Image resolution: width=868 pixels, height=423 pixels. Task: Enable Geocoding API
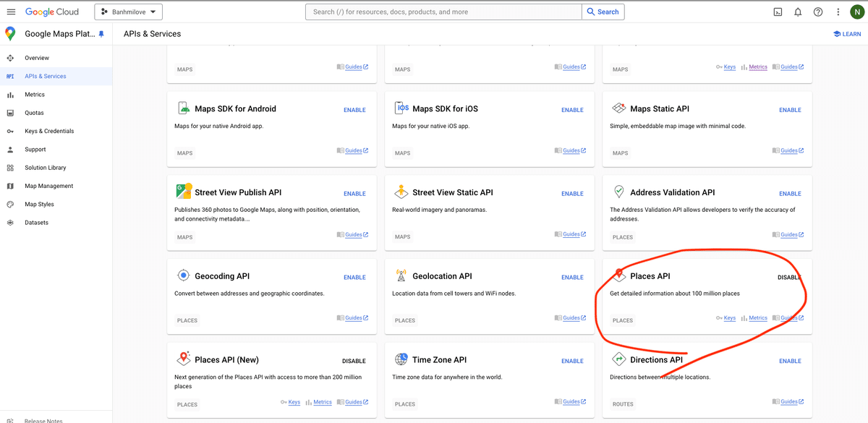coord(354,278)
